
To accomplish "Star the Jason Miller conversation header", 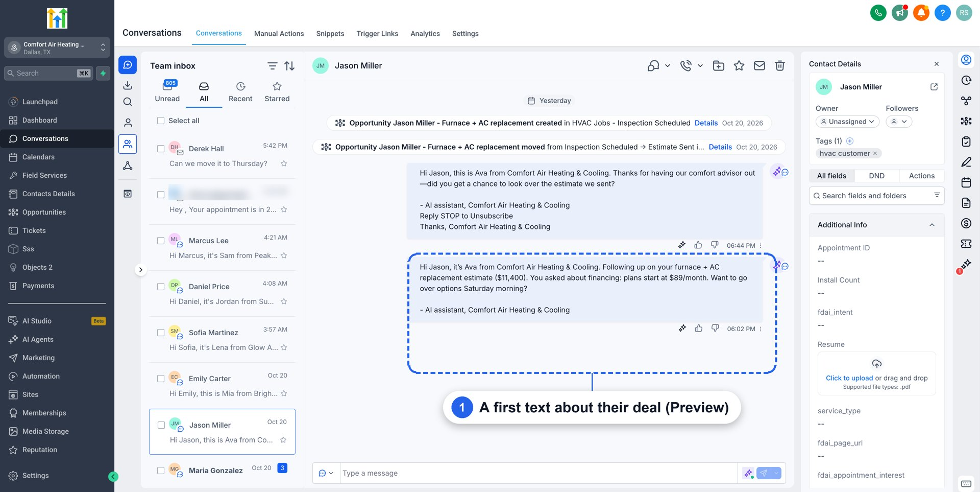I will [739, 65].
